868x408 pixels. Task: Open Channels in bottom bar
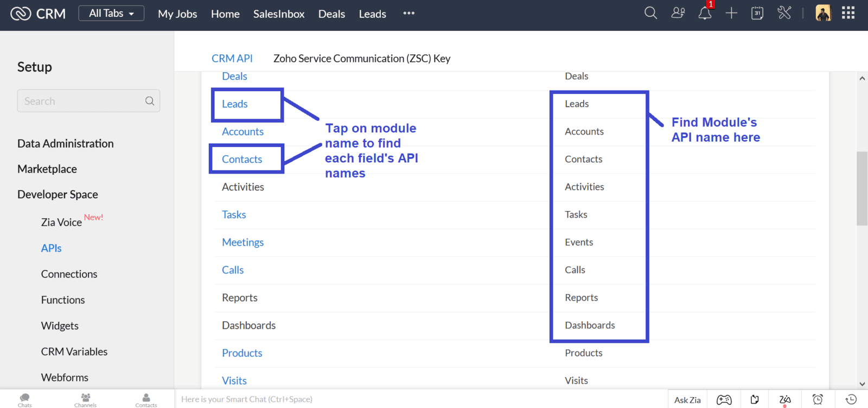click(x=86, y=400)
